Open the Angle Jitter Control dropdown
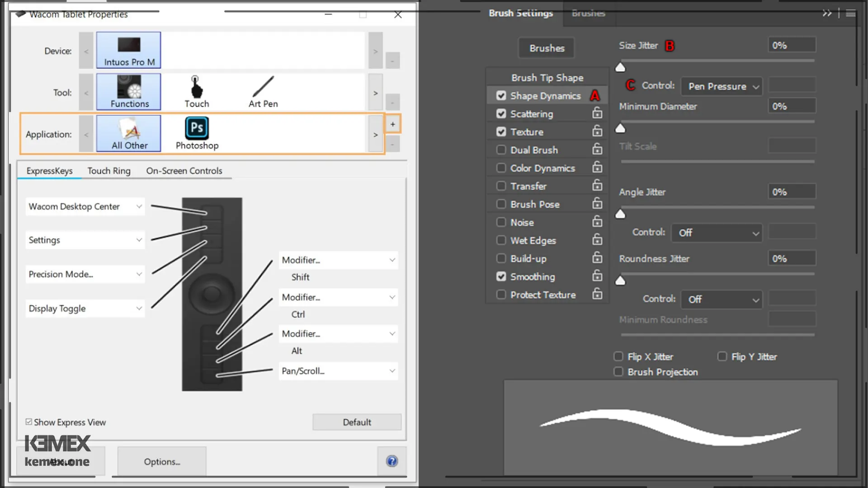This screenshot has width=868, height=488. point(716,232)
